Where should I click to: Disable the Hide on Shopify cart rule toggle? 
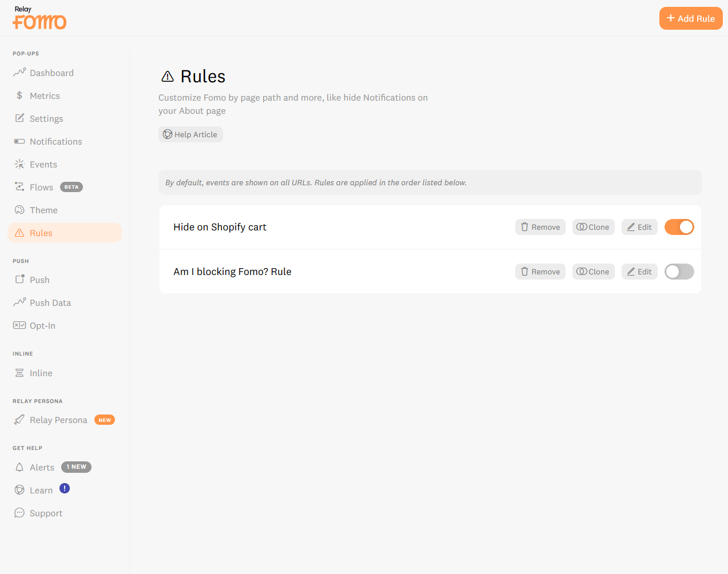(679, 227)
